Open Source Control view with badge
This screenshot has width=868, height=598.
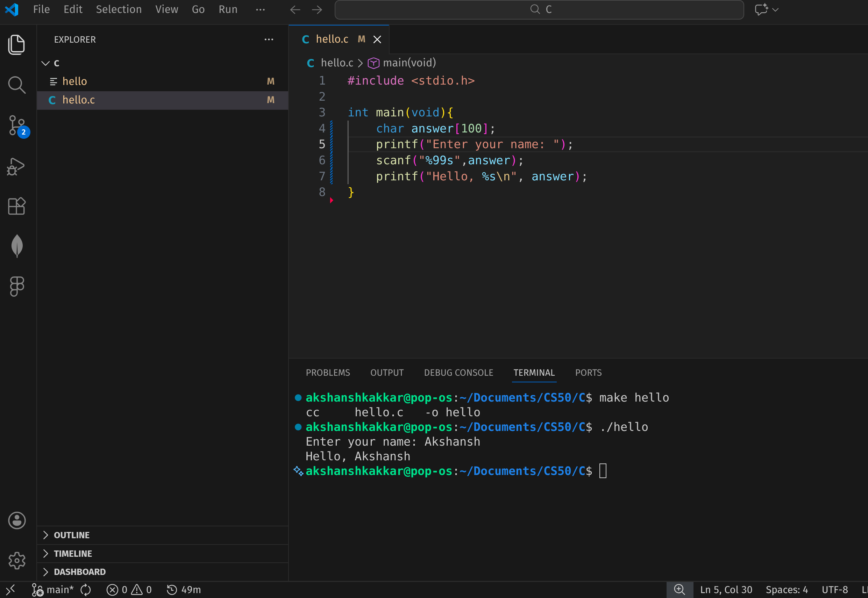pyautogui.click(x=17, y=125)
